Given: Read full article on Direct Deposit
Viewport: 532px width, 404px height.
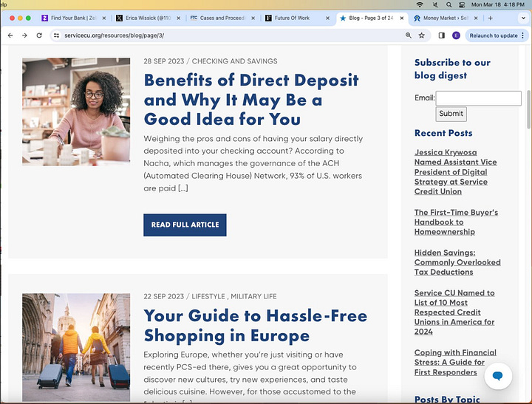Looking at the screenshot, I should coord(185,225).
